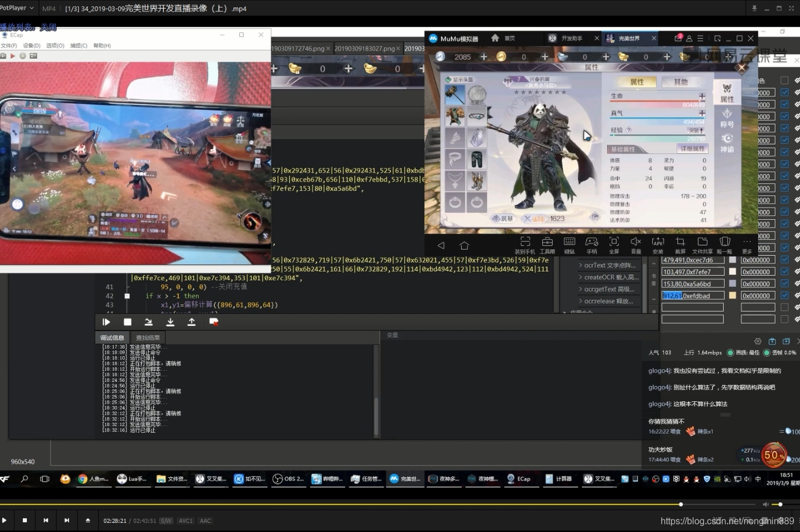Click MuMu APK 安装 icon
The height and width of the screenshot is (532, 800).
coord(658,245)
